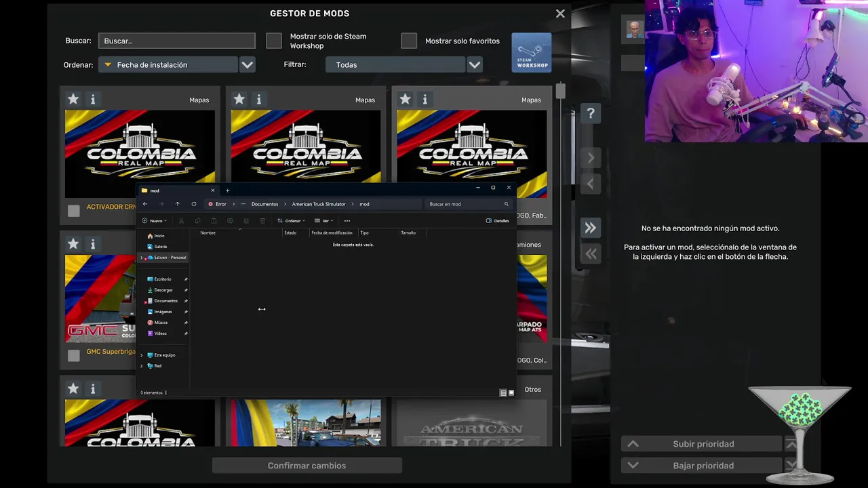Activate all mods with double right arrow
The width and height of the screenshot is (868, 488).
[x=591, y=228]
